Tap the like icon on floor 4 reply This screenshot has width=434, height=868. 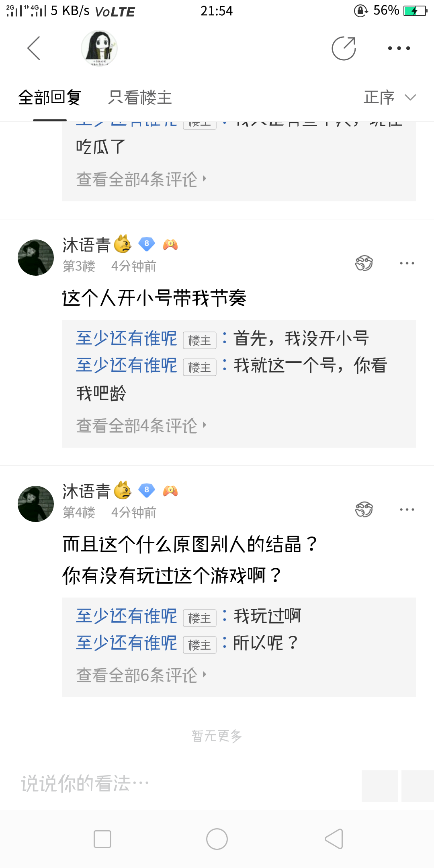coord(364,510)
